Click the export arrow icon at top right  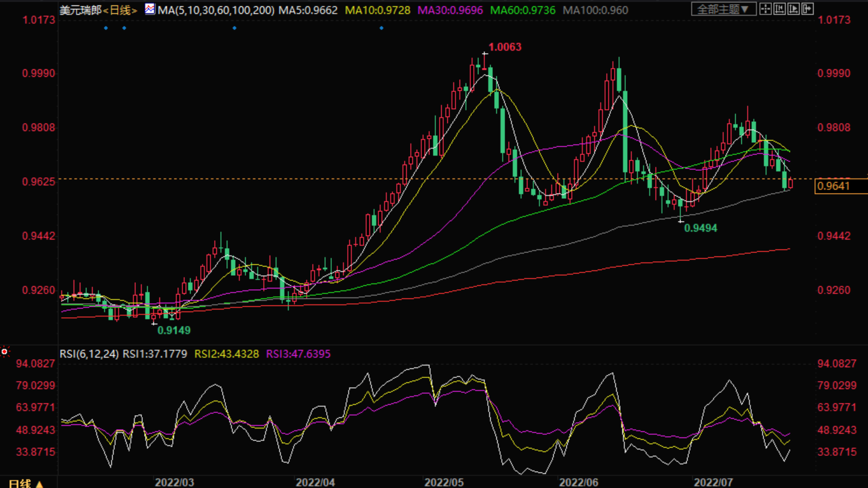pos(807,9)
